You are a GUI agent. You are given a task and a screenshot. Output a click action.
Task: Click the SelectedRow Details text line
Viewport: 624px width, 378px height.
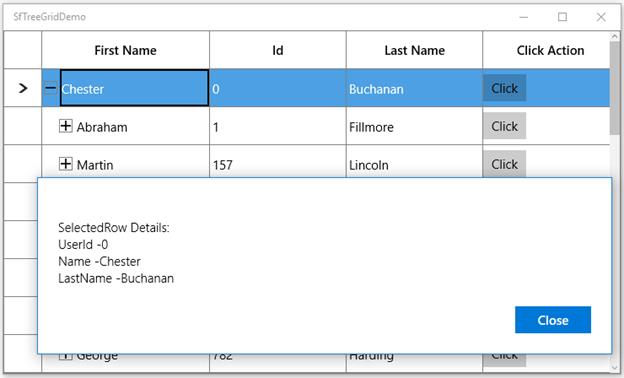114,227
